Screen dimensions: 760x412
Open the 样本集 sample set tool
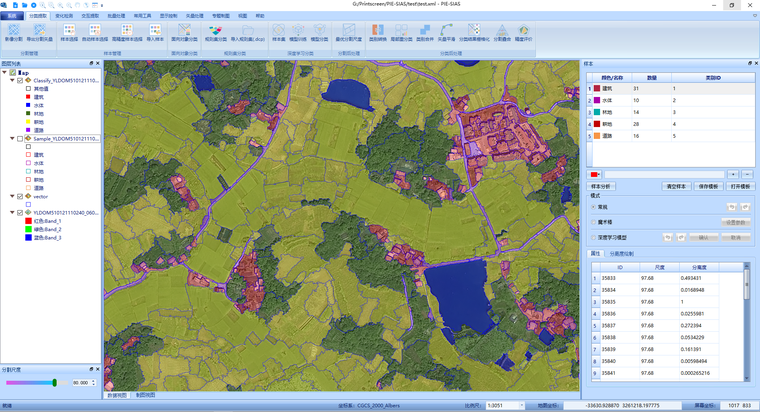(278, 33)
